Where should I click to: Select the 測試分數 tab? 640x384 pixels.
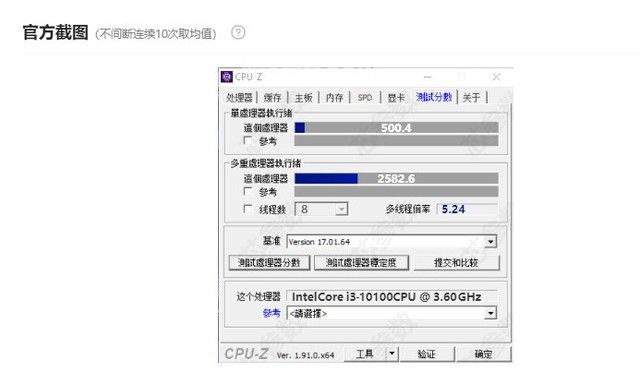434,97
